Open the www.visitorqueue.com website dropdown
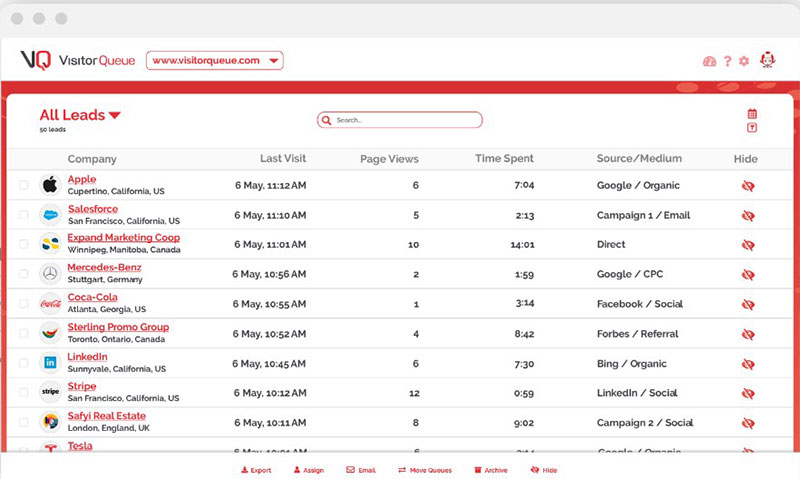 point(215,61)
